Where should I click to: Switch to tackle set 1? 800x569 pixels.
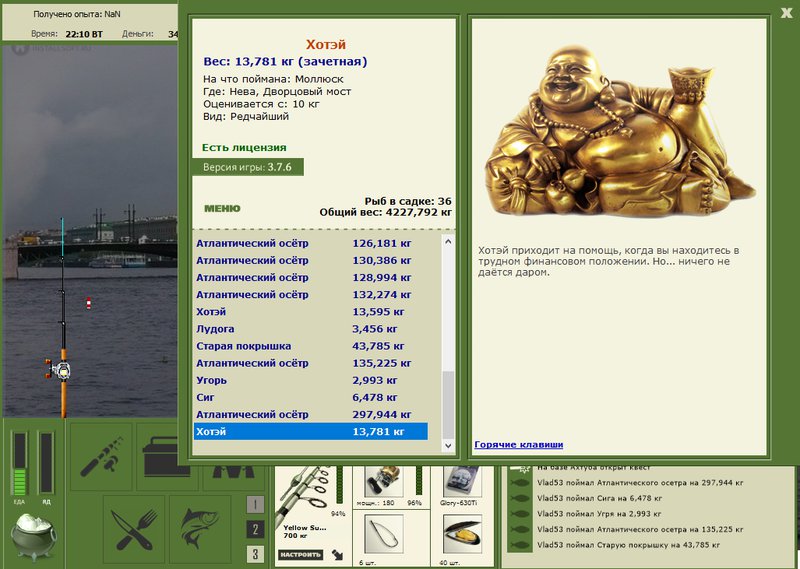(255, 505)
